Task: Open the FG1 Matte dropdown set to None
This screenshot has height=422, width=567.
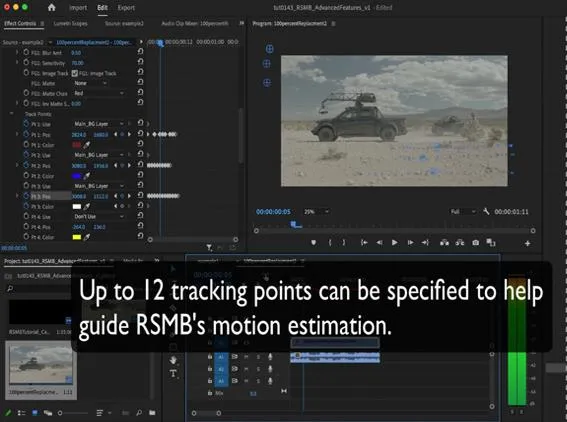Action: pos(90,83)
